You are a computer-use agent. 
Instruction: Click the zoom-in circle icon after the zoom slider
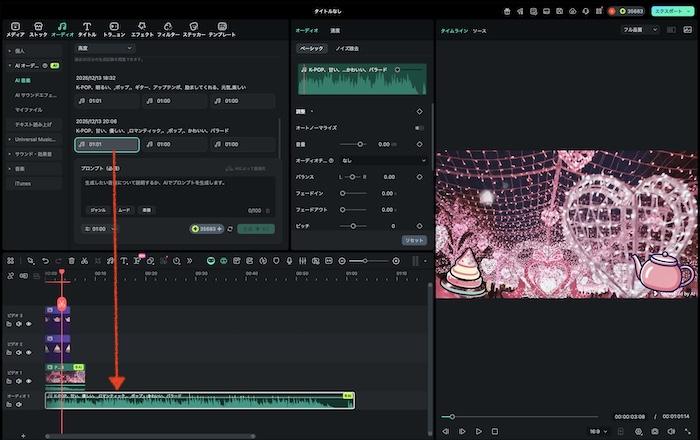click(396, 261)
